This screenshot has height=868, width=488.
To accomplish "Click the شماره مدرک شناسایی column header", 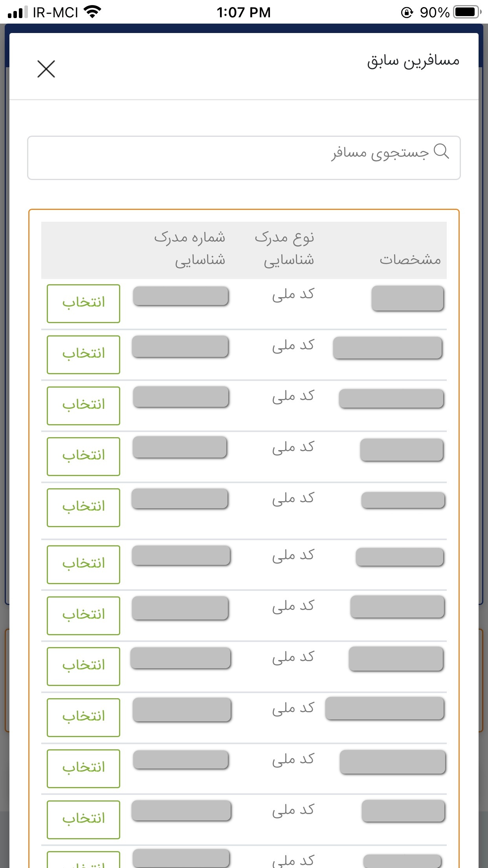I will tap(190, 248).
